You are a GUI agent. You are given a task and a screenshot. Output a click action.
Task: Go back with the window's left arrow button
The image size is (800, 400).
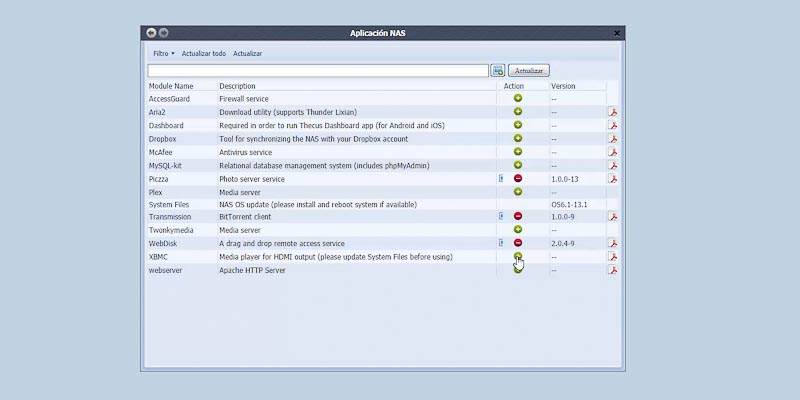[151, 33]
